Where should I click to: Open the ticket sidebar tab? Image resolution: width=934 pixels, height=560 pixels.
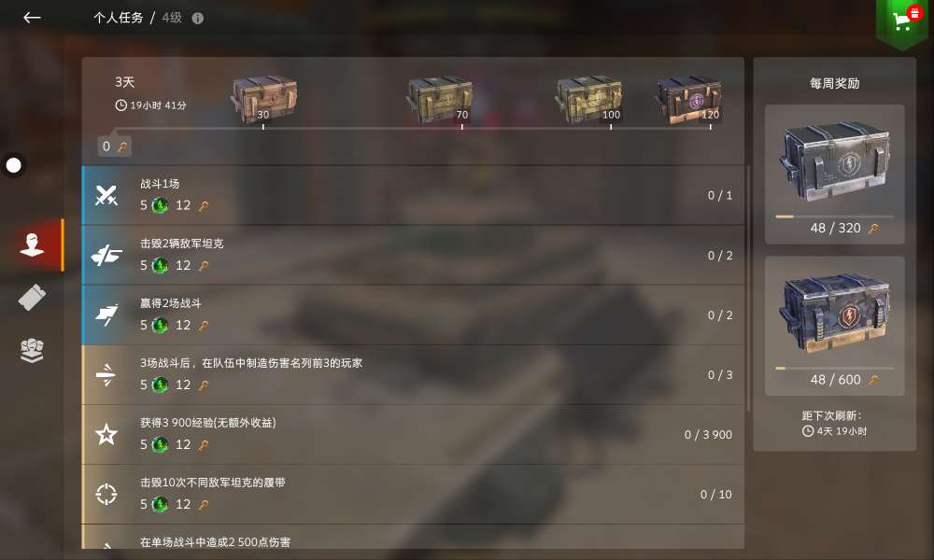32,298
